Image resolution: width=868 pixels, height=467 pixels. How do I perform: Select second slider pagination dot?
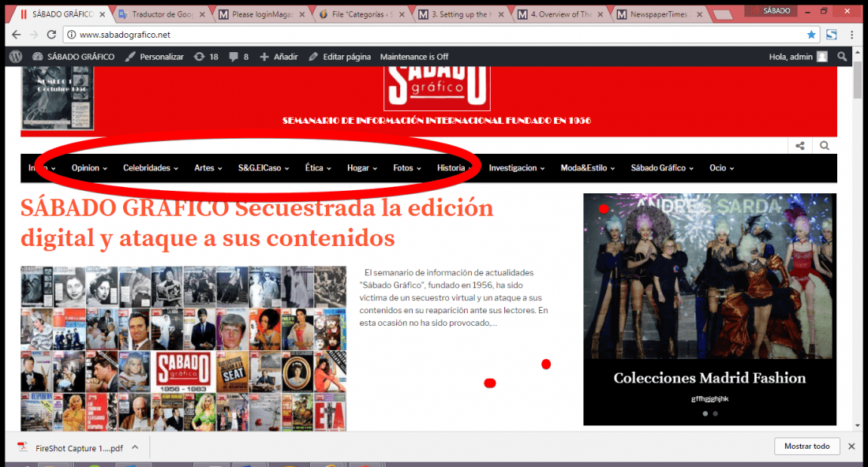(715, 413)
